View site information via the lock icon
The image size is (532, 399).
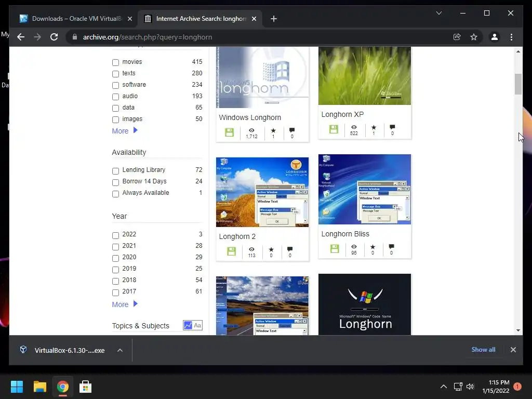pyautogui.click(x=75, y=37)
